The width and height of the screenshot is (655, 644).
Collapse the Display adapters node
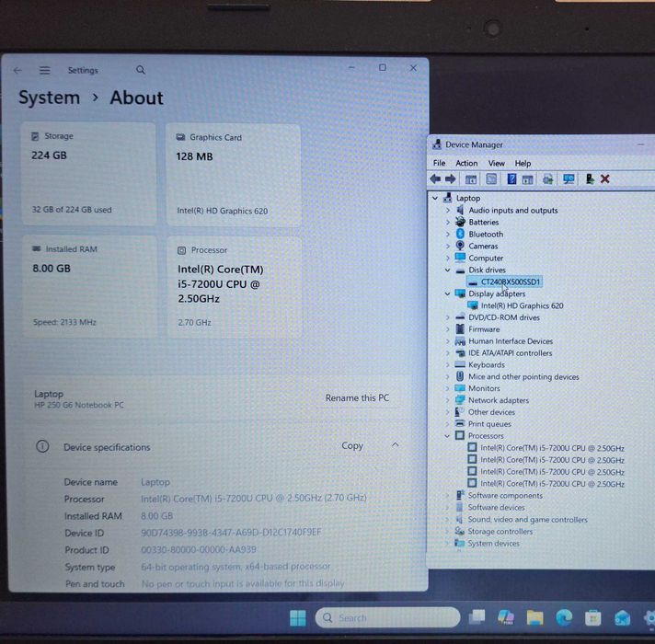447,294
